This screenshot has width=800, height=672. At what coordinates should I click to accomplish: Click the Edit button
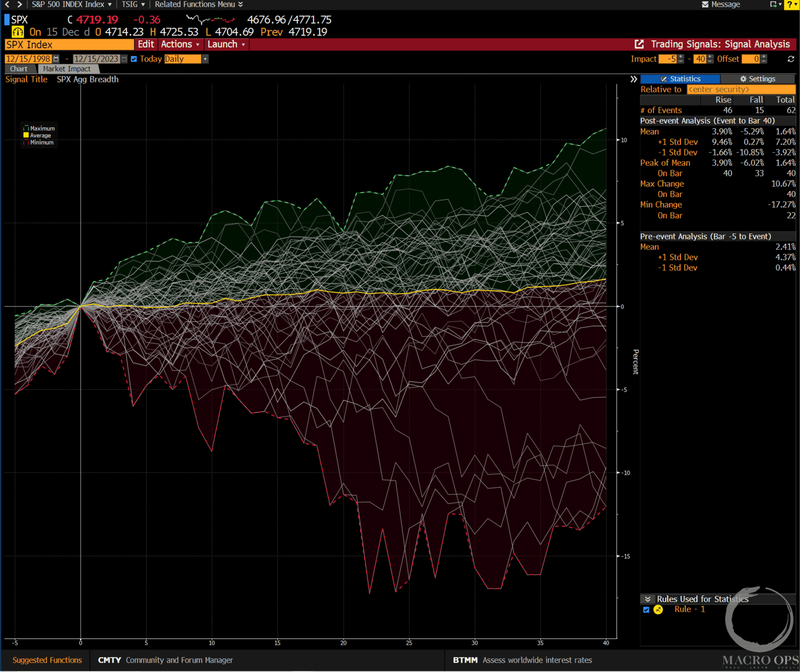tap(146, 45)
